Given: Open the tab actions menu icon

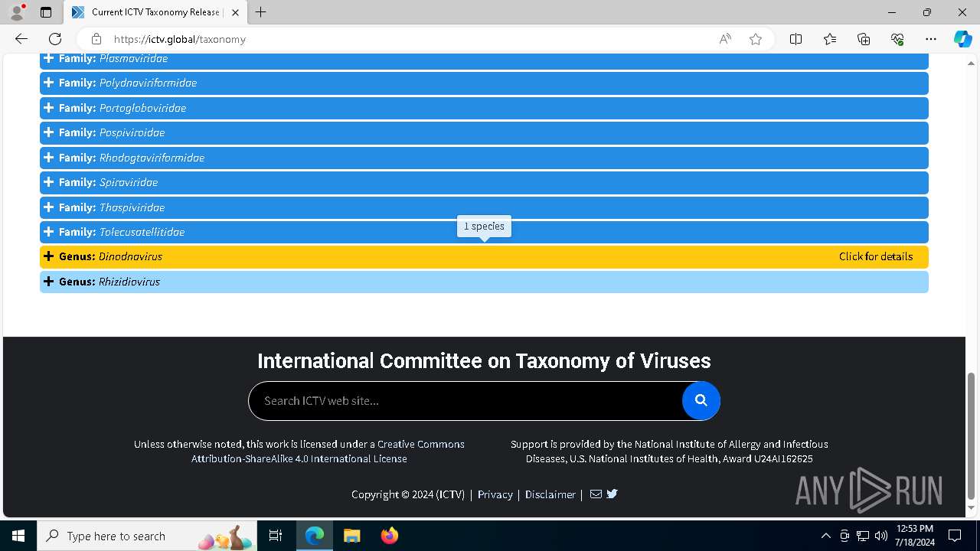Looking at the screenshot, I should tap(46, 12).
